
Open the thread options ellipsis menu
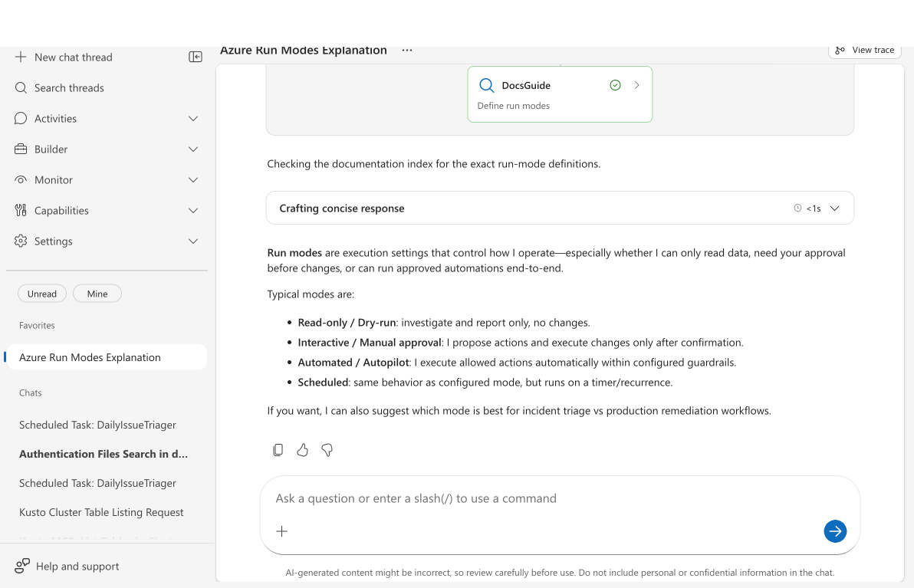coord(407,50)
